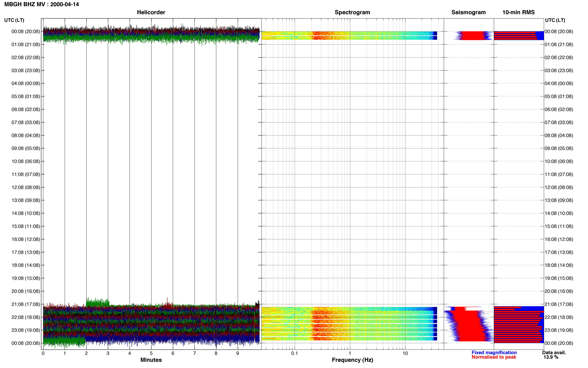
Task: Click 'UTC (LT)' label above the RMS axis
Action: coord(555,20)
